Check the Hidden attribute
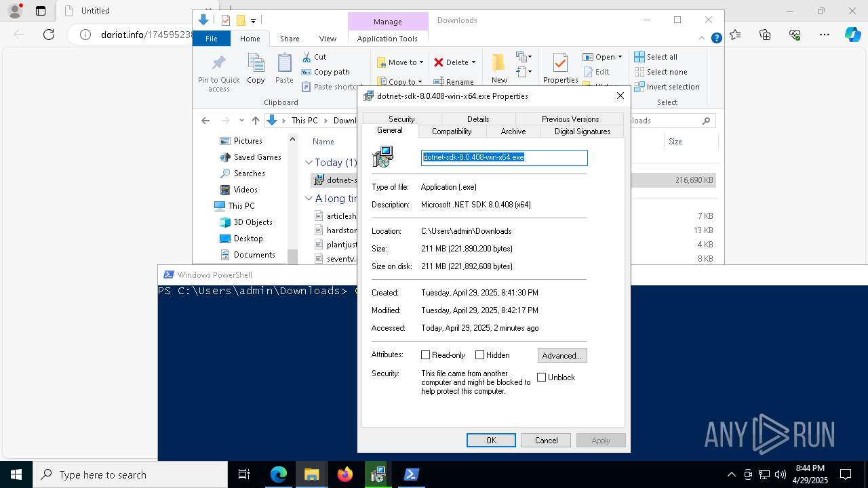This screenshot has width=868, height=488. point(480,355)
